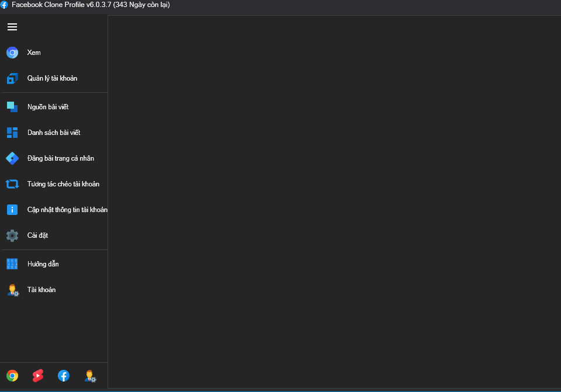
Task: Open the Quản lý tài khoản section
Action: (x=52, y=78)
